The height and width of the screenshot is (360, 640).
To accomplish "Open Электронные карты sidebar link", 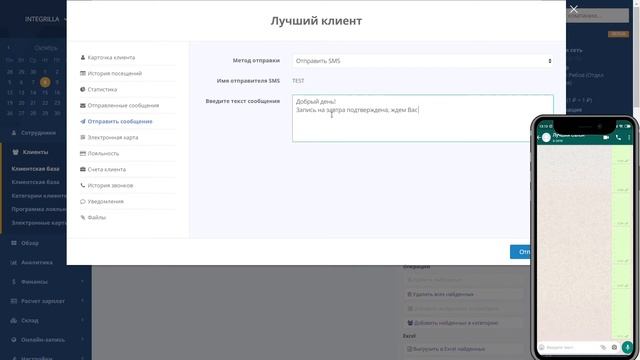I will [39, 223].
